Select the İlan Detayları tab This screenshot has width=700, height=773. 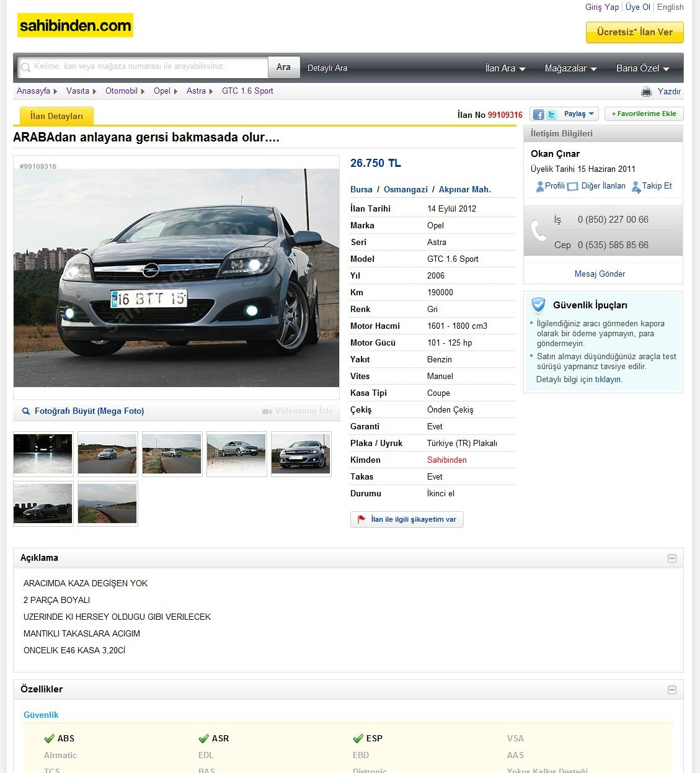(56, 116)
